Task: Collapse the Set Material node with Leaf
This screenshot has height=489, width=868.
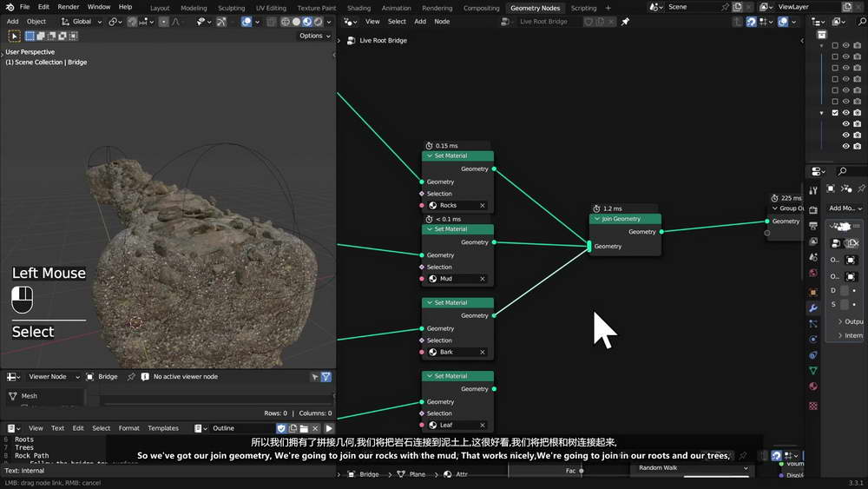Action: [x=430, y=376]
